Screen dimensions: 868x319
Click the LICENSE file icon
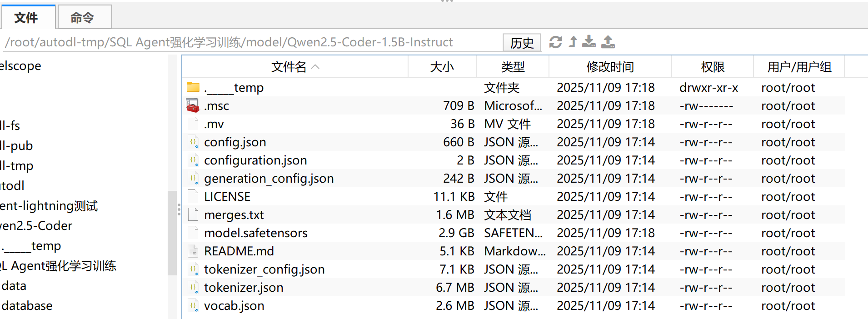194,196
